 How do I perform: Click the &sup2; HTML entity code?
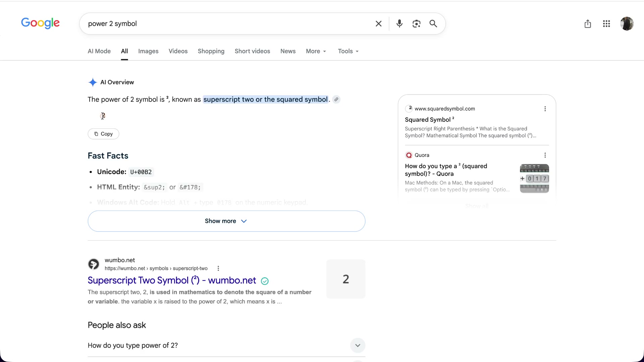point(154,188)
